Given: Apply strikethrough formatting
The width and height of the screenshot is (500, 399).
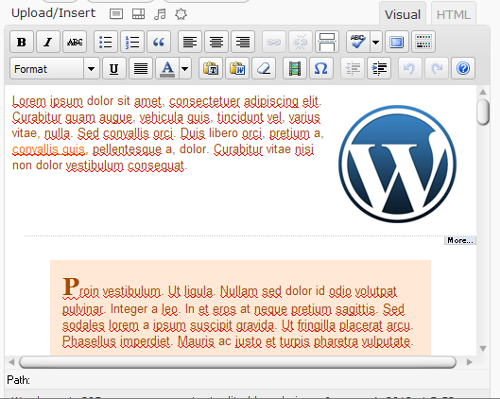Looking at the screenshot, I should (75, 42).
